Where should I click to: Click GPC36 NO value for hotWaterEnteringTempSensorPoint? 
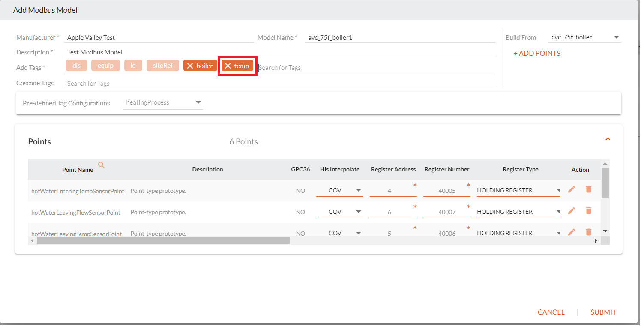300,191
